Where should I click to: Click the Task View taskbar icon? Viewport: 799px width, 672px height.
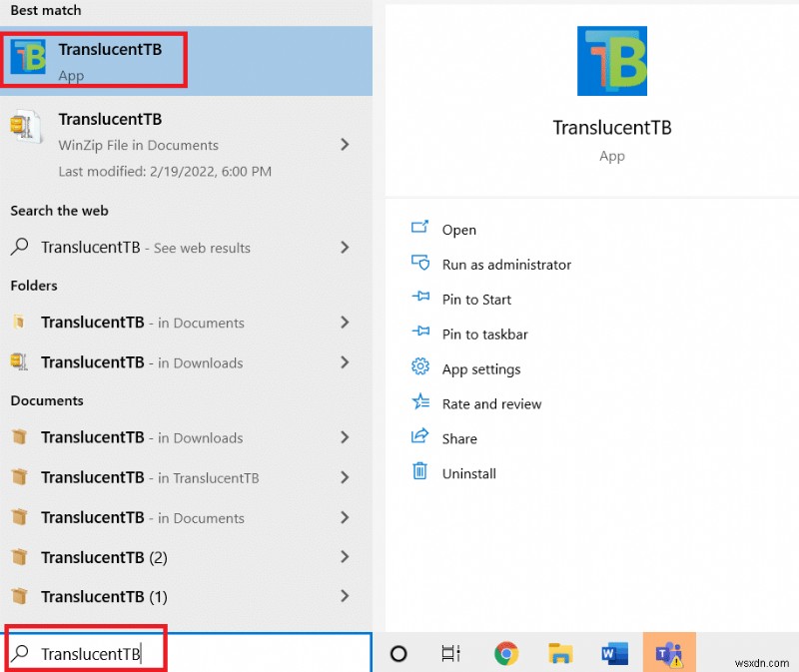pyautogui.click(x=450, y=653)
